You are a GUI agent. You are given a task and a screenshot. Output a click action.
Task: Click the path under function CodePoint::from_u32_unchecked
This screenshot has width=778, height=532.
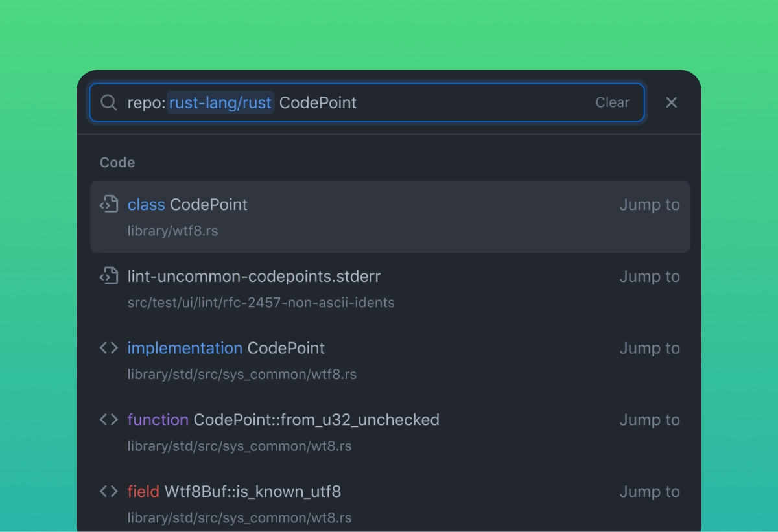point(239,446)
